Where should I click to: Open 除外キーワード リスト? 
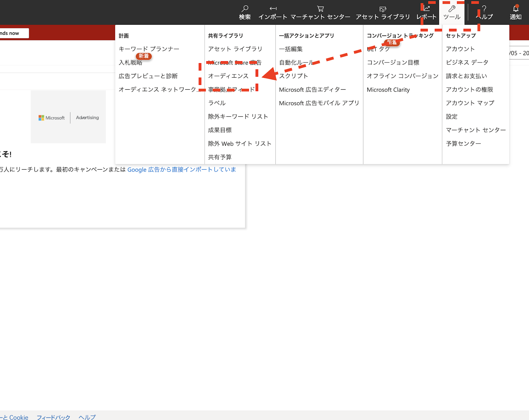click(x=238, y=117)
